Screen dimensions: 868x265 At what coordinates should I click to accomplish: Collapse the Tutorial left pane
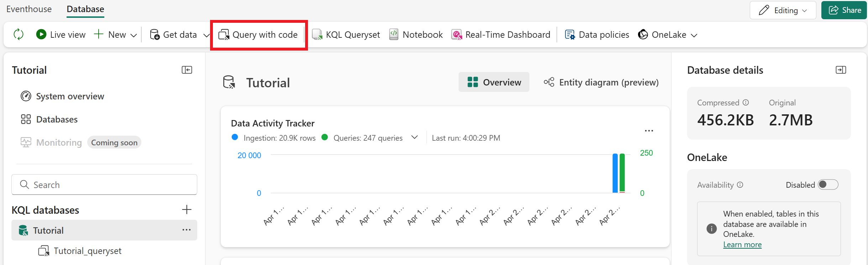187,70
